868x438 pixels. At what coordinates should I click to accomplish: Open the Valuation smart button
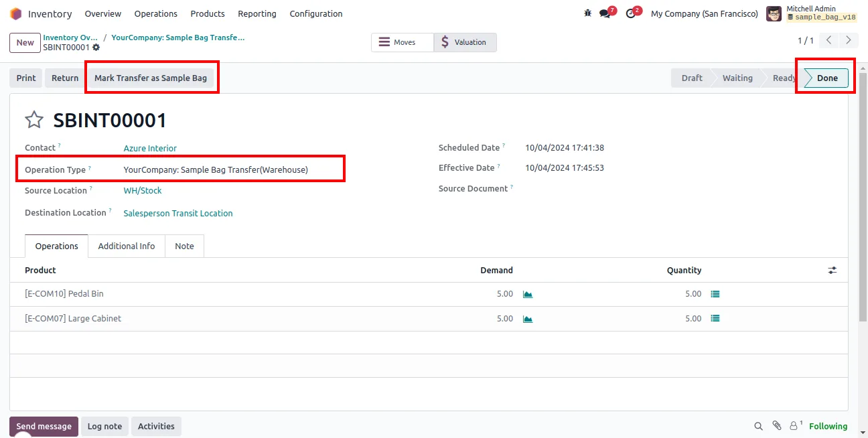click(x=465, y=42)
